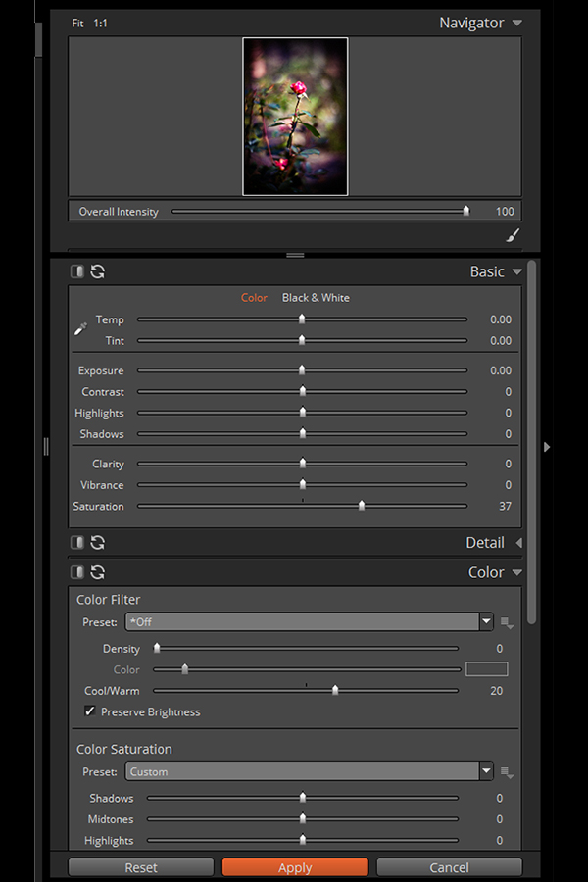
Task: Reset the Detail panel settings
Action: [97, 542]
